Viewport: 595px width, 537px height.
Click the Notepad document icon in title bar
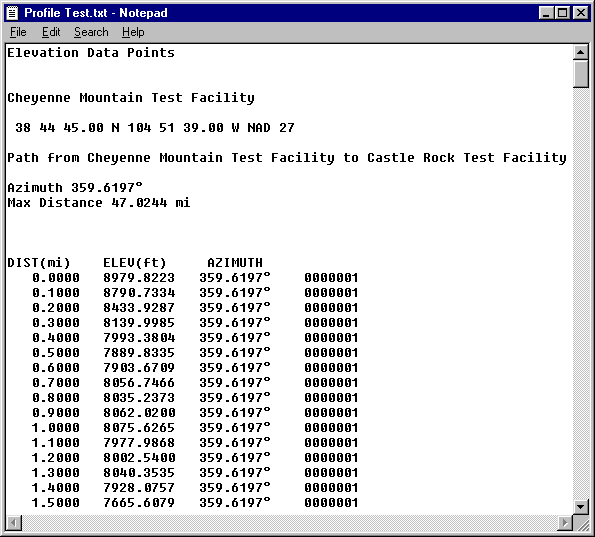12,13
